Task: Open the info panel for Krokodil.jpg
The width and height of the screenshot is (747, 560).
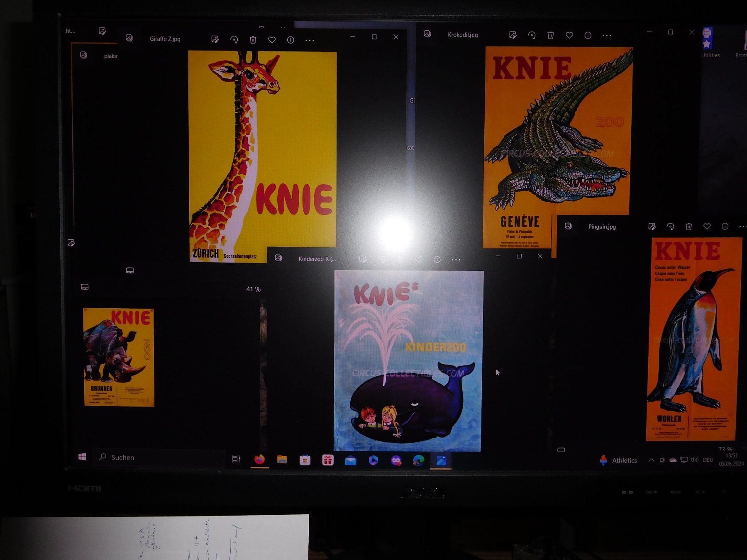Action: point(588,35)
